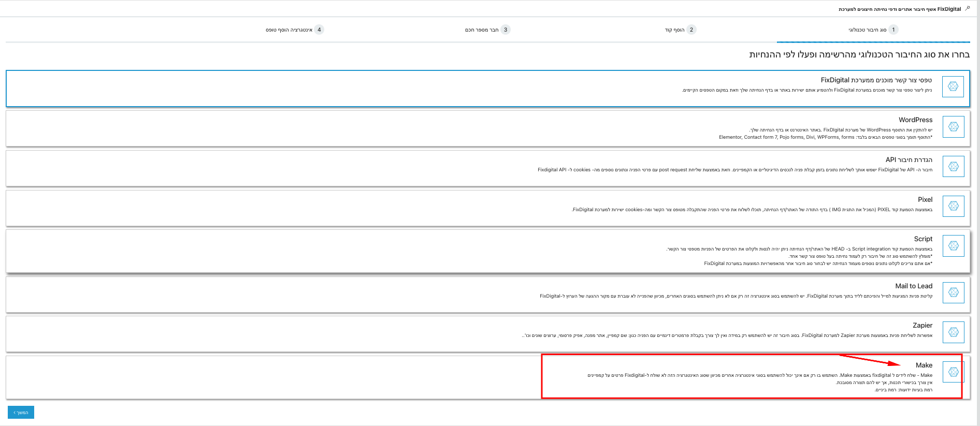Click the supported forms line listing Elementor, Contact form 7
Screen dimensions: 980x426
(x=826, y=137)
